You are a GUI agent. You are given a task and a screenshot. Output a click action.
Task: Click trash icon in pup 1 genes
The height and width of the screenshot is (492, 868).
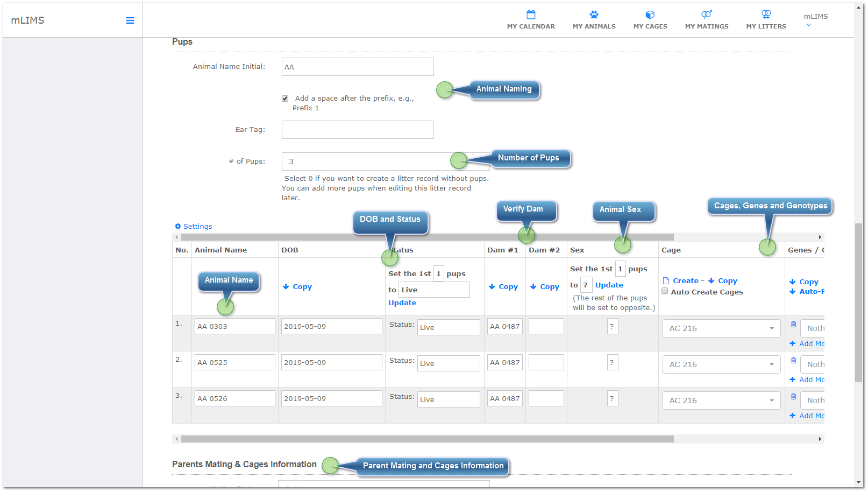point(793,325)
